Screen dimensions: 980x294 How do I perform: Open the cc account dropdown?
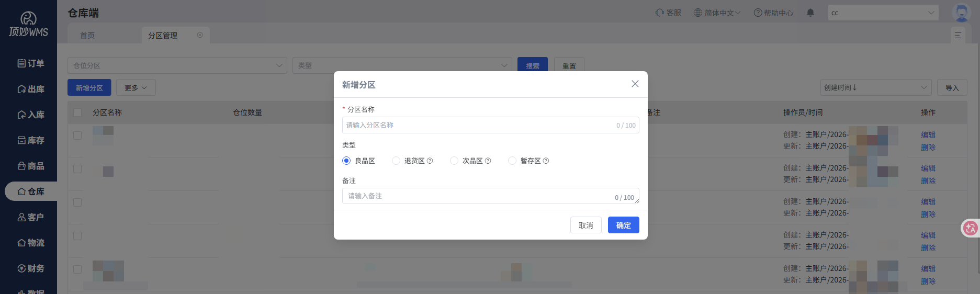[883, 13]
